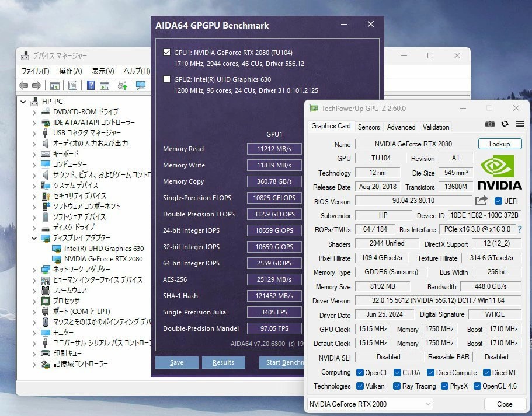
Task: Expand the ネットワーク アダプター node
Action: point(34,270)
